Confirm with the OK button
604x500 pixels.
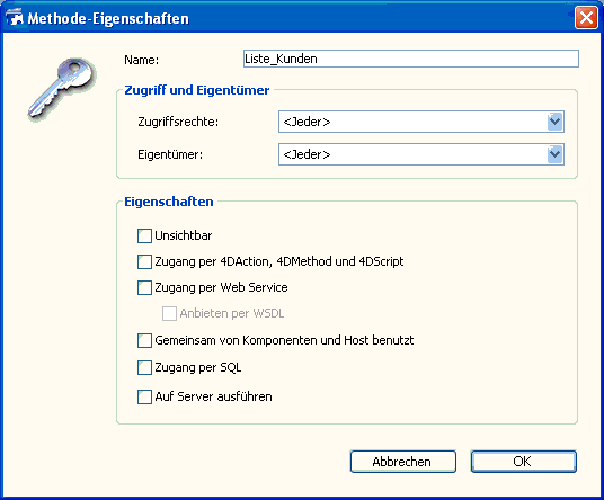pyautogui.click(x=523, y=461)
